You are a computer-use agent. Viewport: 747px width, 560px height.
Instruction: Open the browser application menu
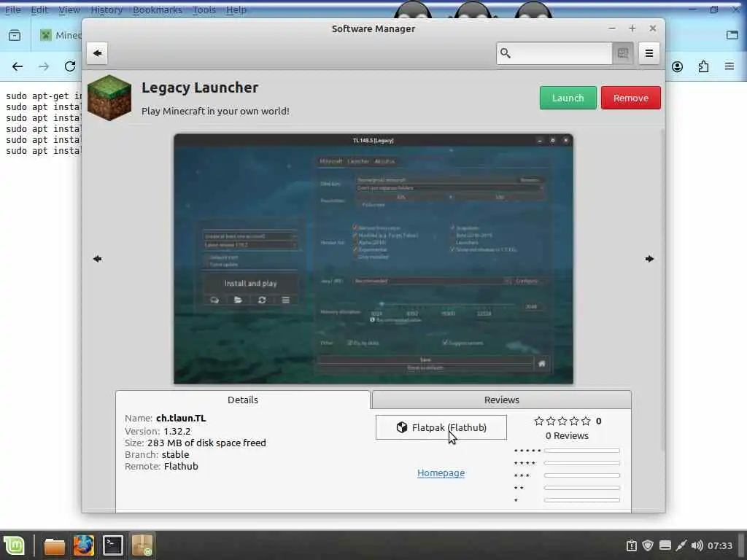(x=729, y=66)
